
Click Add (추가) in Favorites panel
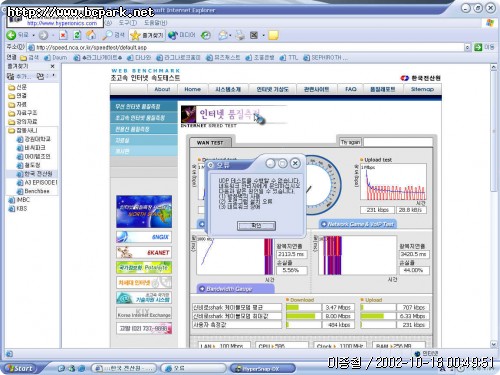pos(18,76)
